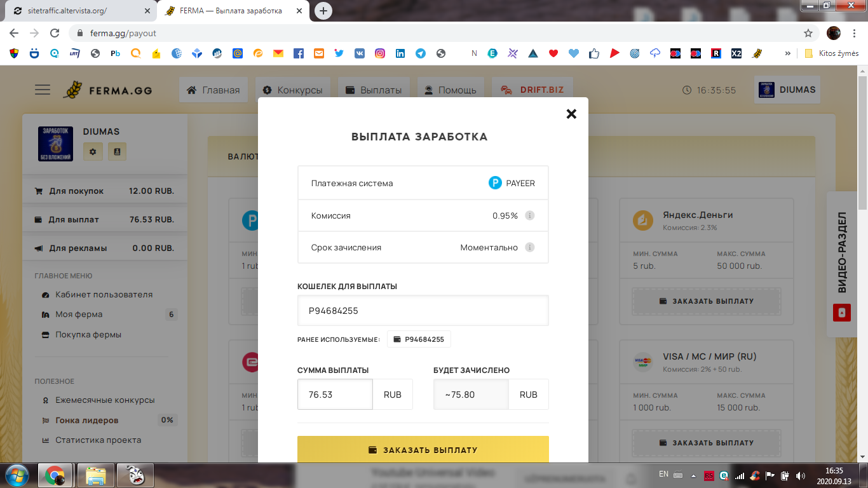Click the wallet address input field
Screen dimensions: 868x488
point(423,311)
